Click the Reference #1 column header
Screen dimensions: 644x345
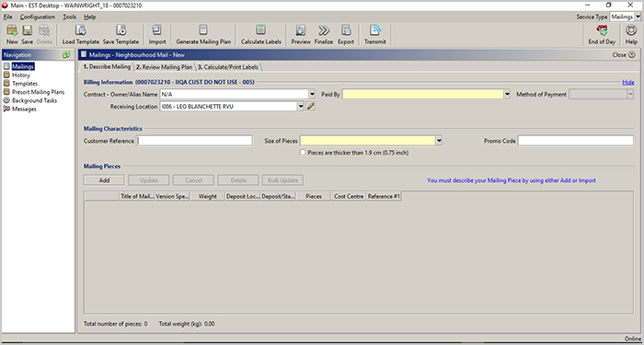tap(384, 196)
